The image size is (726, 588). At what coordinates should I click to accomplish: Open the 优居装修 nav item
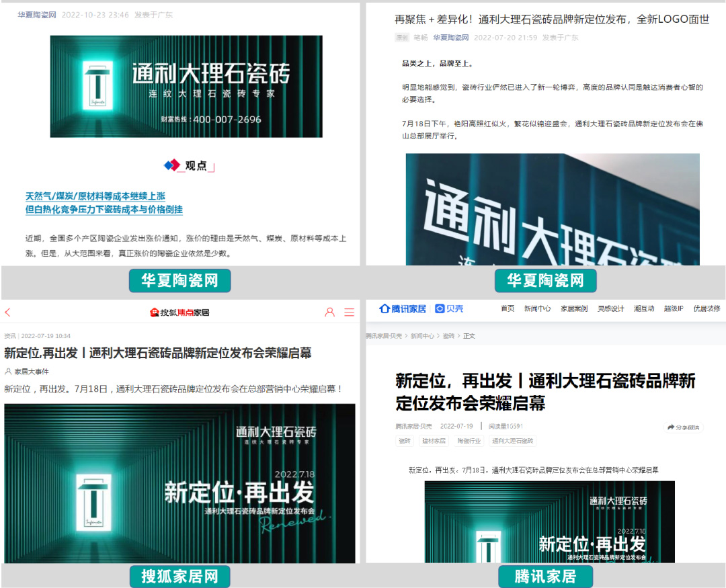pyautogui.click(x=707, y=309)
